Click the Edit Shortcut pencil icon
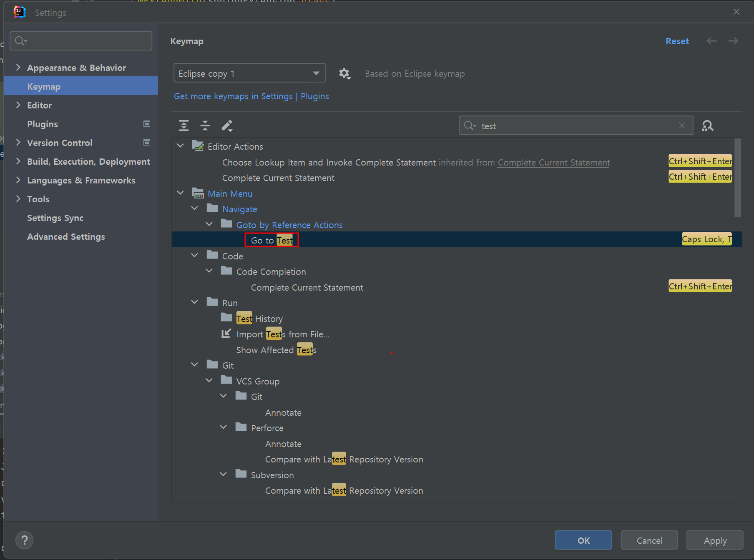This screenshot has height=560, width=754. [227, 126]
